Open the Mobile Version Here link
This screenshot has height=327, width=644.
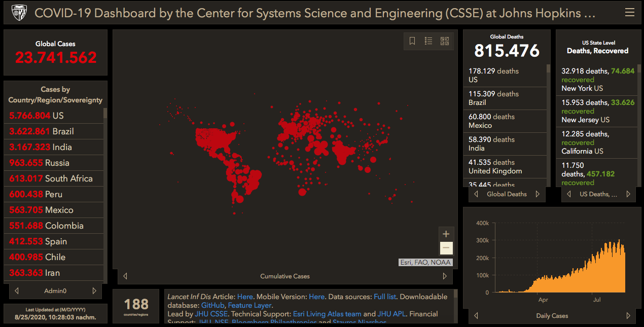(316, 297)
